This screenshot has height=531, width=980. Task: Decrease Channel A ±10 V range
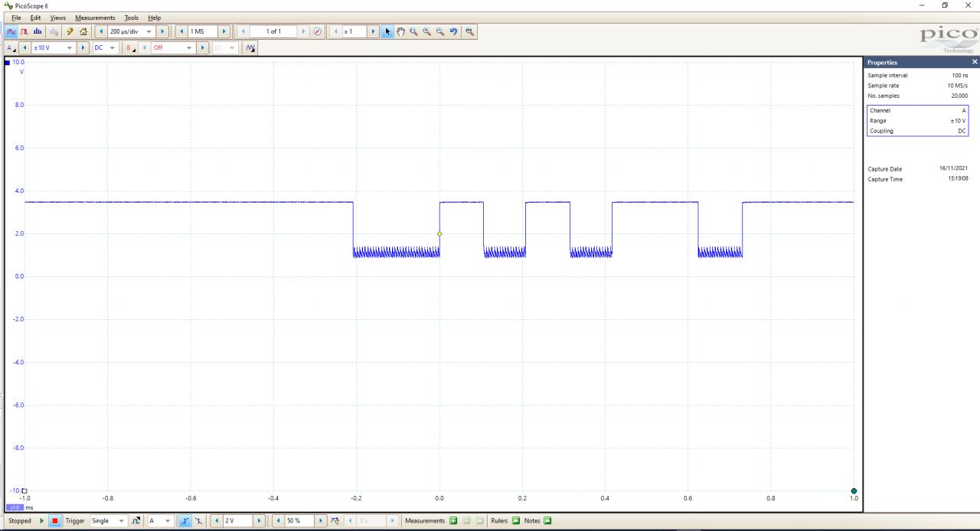[24, 47]
